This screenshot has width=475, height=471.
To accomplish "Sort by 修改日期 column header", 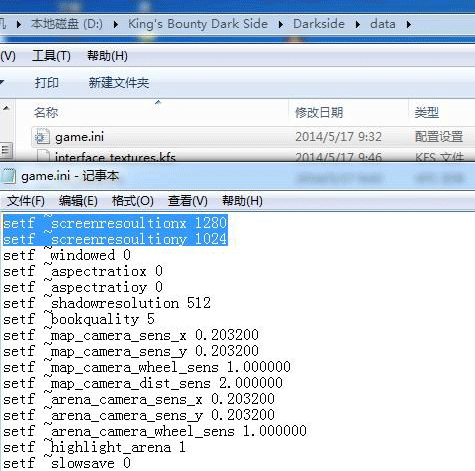I will (x=319, y=112).
